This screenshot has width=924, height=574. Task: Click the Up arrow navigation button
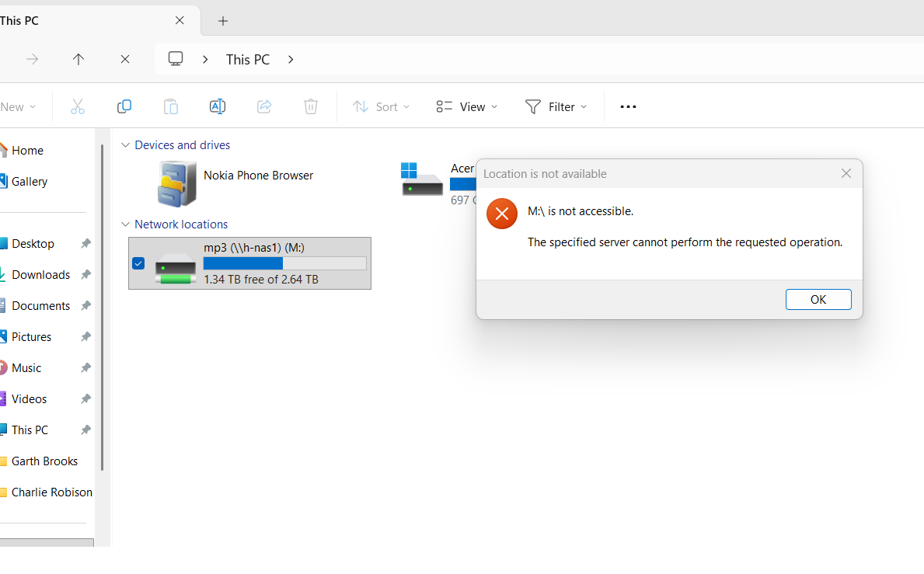click(78, 59)
